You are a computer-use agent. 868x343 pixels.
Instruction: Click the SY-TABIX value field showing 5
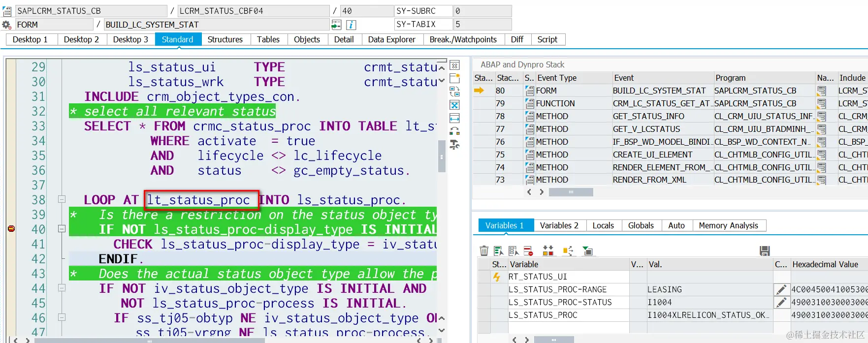[x=482, y=24]
